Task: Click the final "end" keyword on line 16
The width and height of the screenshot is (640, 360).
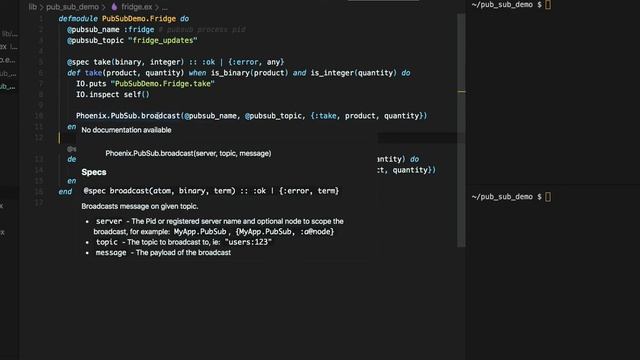Action: (x=65, y=191)
